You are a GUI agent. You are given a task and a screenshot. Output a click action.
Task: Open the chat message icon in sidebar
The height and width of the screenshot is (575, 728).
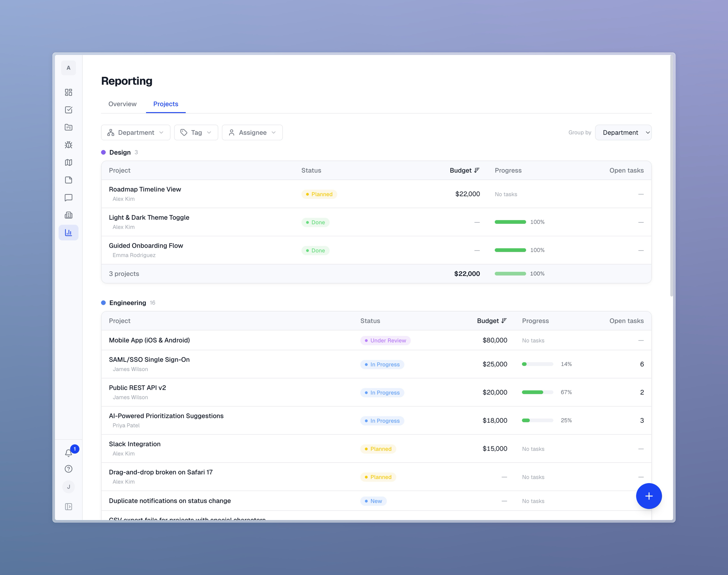[x=68, y=198]
